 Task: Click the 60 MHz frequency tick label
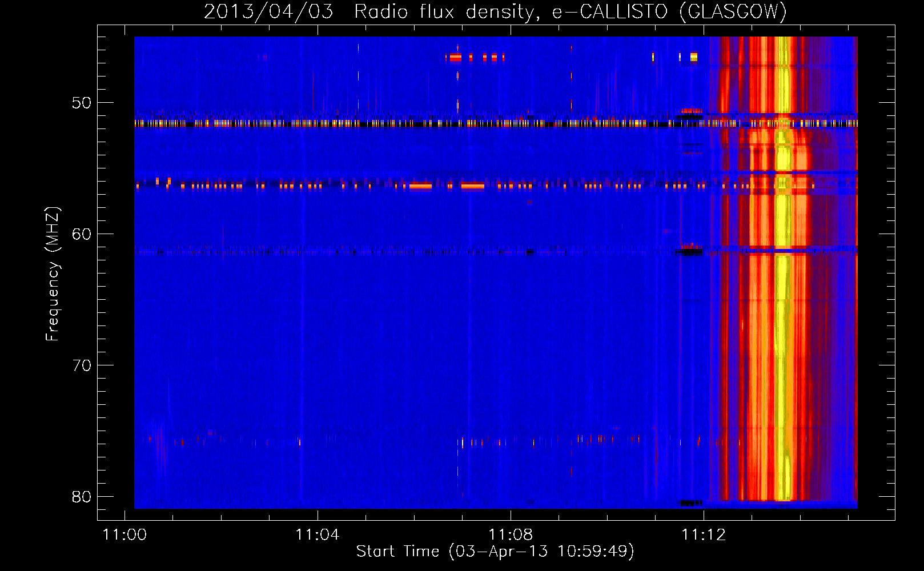coord(81,234)
